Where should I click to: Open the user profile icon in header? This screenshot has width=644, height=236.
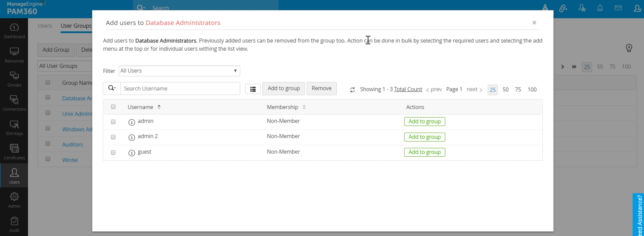click(637, 8)
